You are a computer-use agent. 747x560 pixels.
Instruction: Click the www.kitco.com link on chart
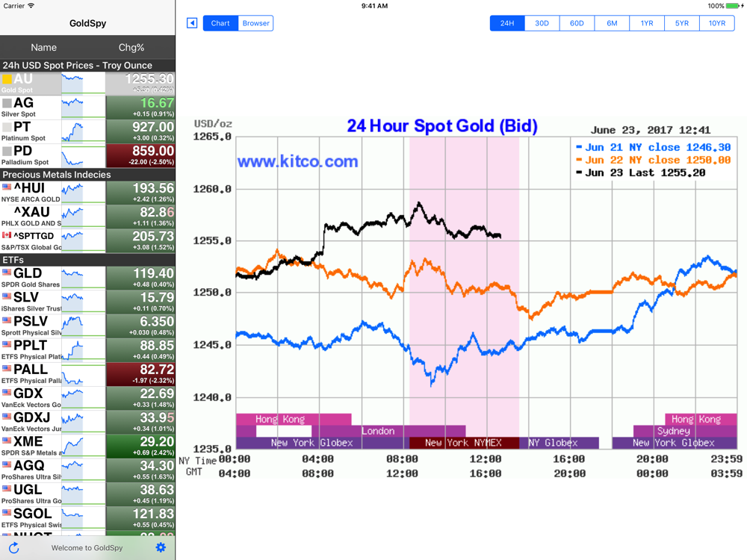click(x=298, y=161)
